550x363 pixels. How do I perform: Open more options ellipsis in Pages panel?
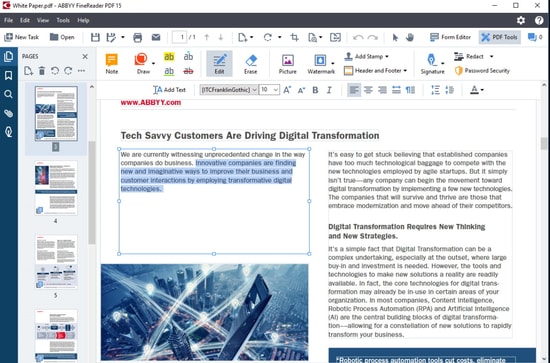point(81,71)
